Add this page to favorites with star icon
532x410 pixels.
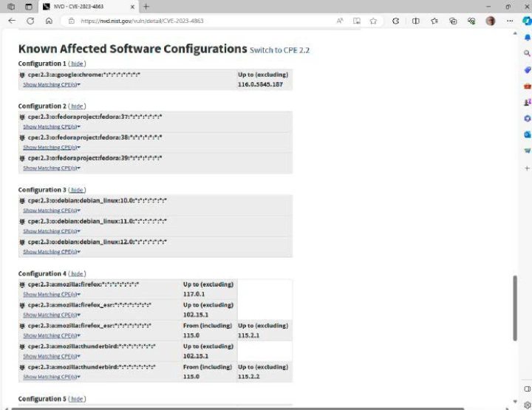pos(373,21)
